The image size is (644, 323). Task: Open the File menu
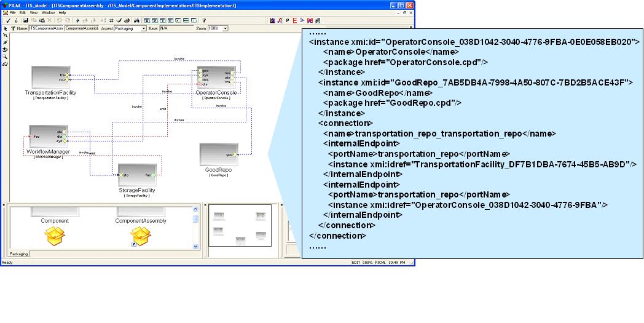(x=13, y=12)
